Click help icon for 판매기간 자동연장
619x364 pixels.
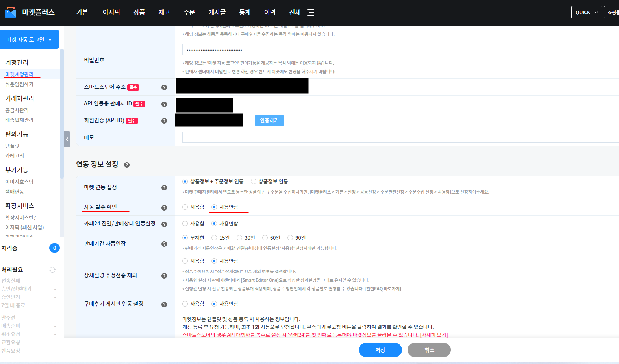click(x=164, y=244)
